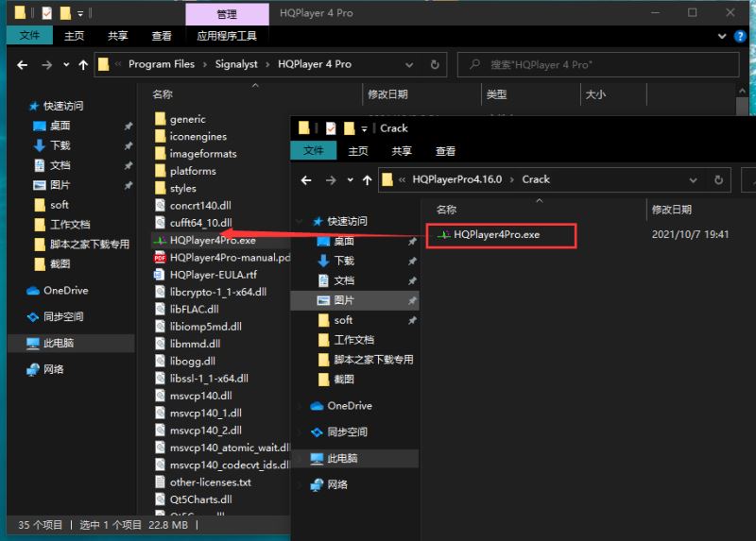Viewport: 756px width, 541px height.
Task: Select libFLAC.dll file
Action: coord(186,310)
